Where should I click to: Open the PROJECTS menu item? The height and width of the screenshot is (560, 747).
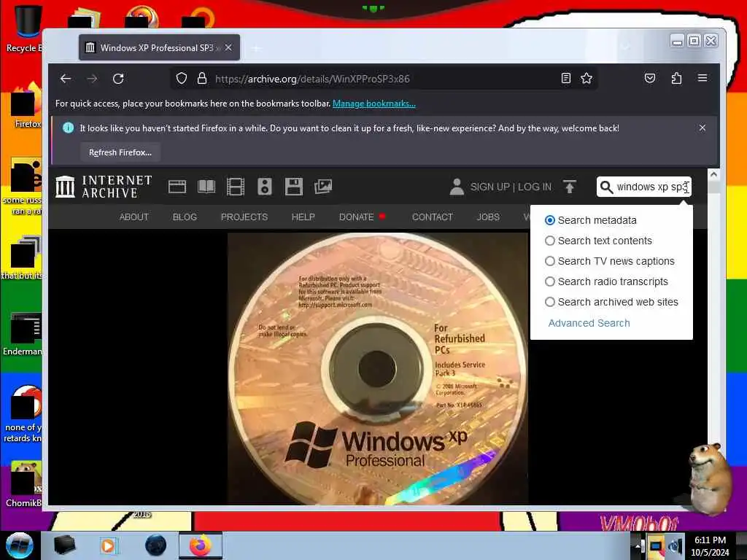(x=244, y=217)
